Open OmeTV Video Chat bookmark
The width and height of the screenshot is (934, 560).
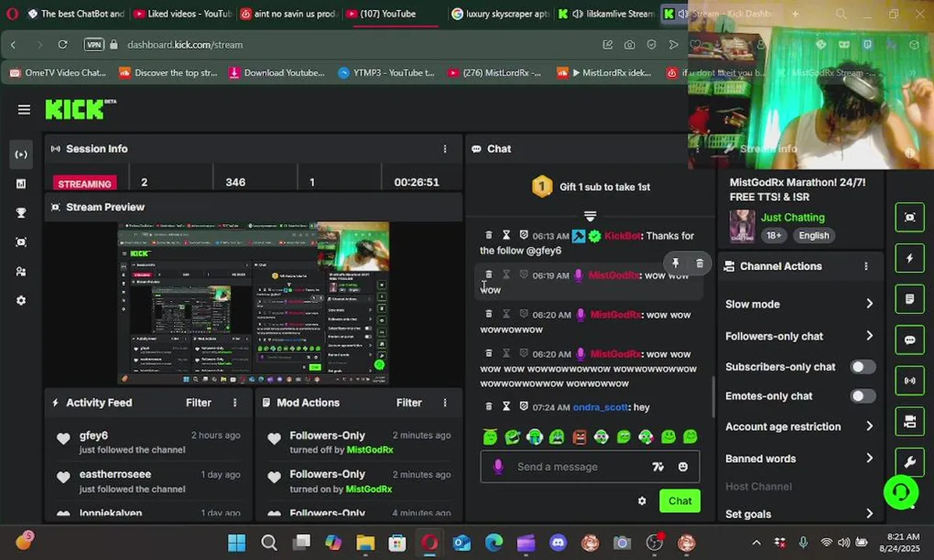[x=58, y=73]
